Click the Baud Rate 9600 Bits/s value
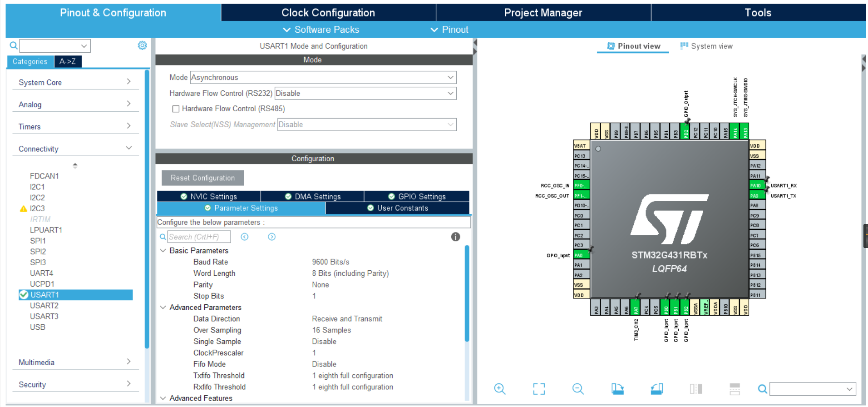The width and height of the screenshot is (868, 407). tap(330, 262)
